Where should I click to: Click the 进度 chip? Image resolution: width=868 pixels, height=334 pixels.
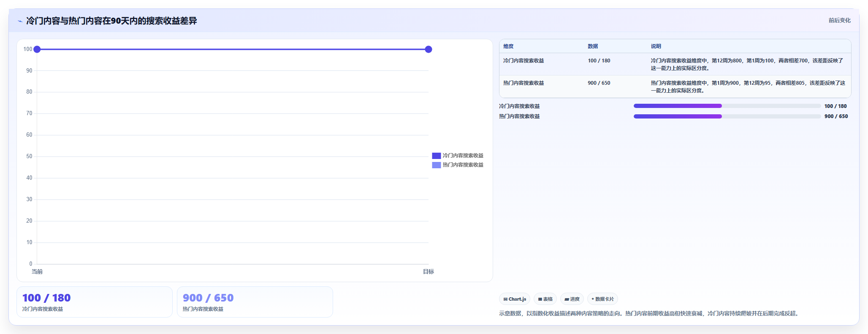click(x=572, y=299)
